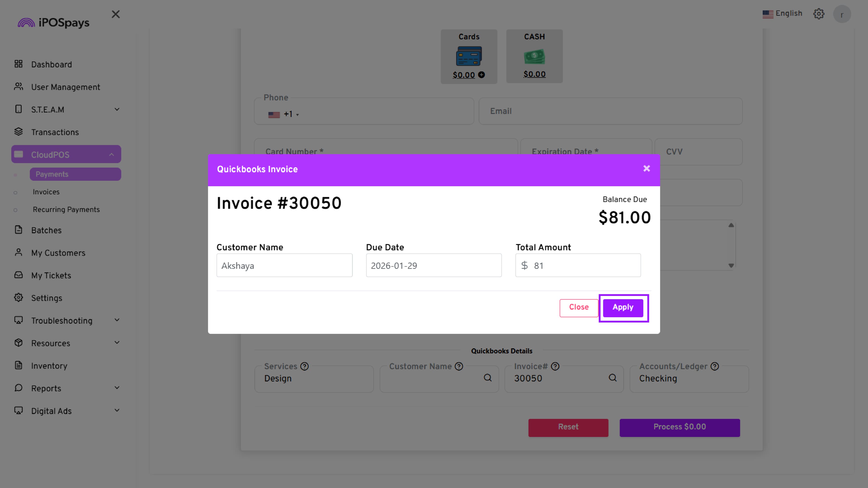Viewport: 868px width, 488px height.
Task: Click the pink Close button
Action: pos(579,307)
